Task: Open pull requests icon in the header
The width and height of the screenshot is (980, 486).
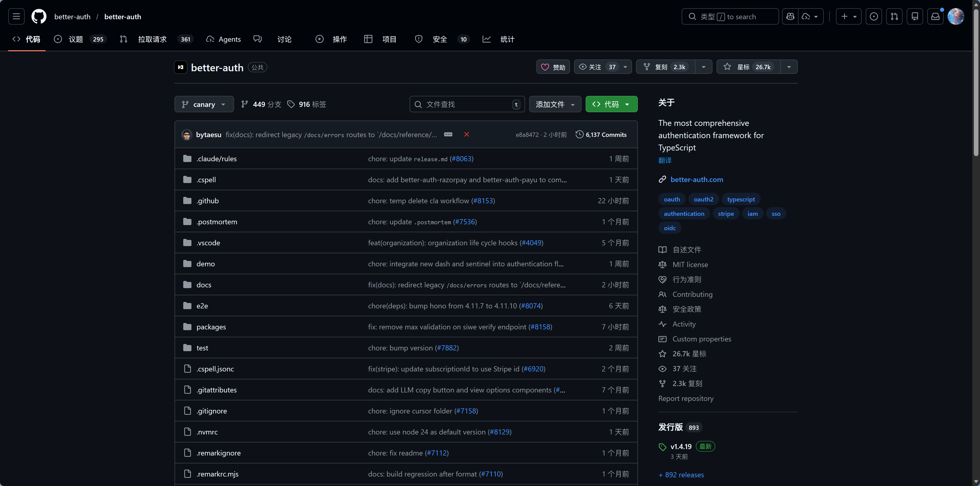Action: [x=895, y=16]
